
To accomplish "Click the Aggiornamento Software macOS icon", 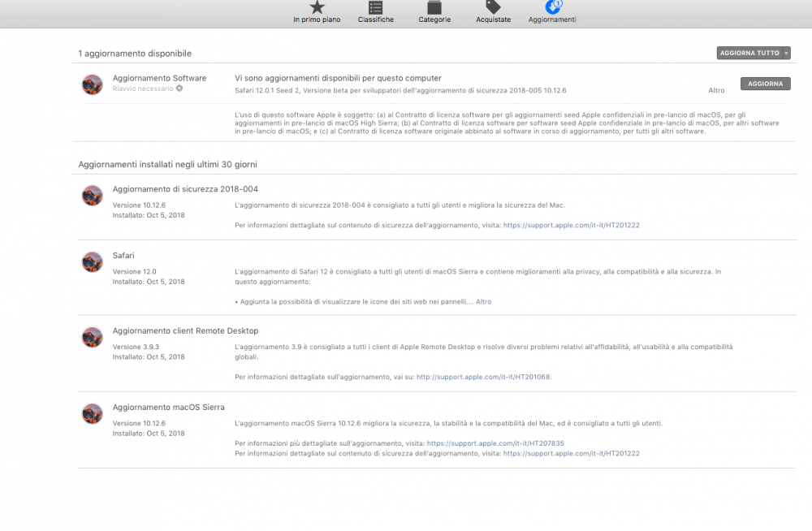I will [93, 84].
